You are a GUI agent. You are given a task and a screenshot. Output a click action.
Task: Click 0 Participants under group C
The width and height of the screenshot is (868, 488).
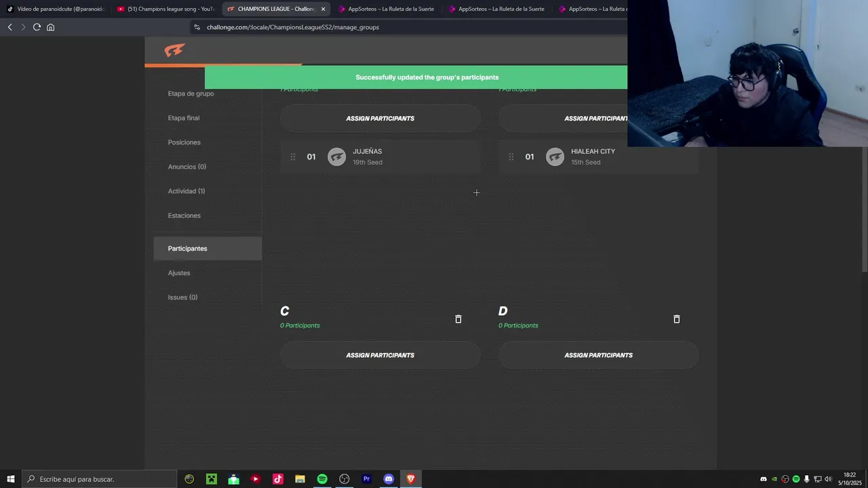click(300, 325)
